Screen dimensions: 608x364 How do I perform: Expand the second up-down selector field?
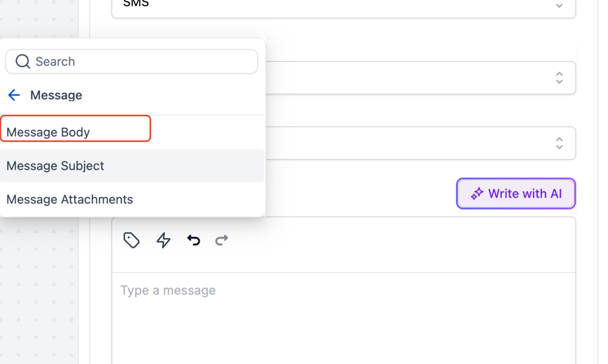click(559, 143)
